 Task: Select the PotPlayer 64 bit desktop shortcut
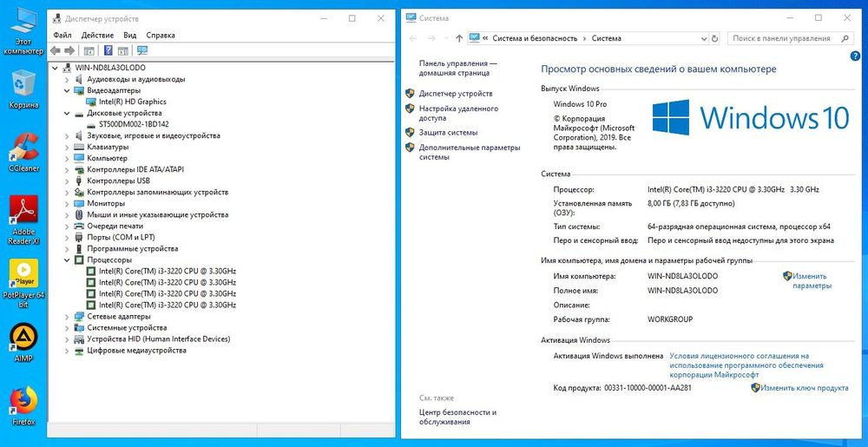click(x=23, y=283)
